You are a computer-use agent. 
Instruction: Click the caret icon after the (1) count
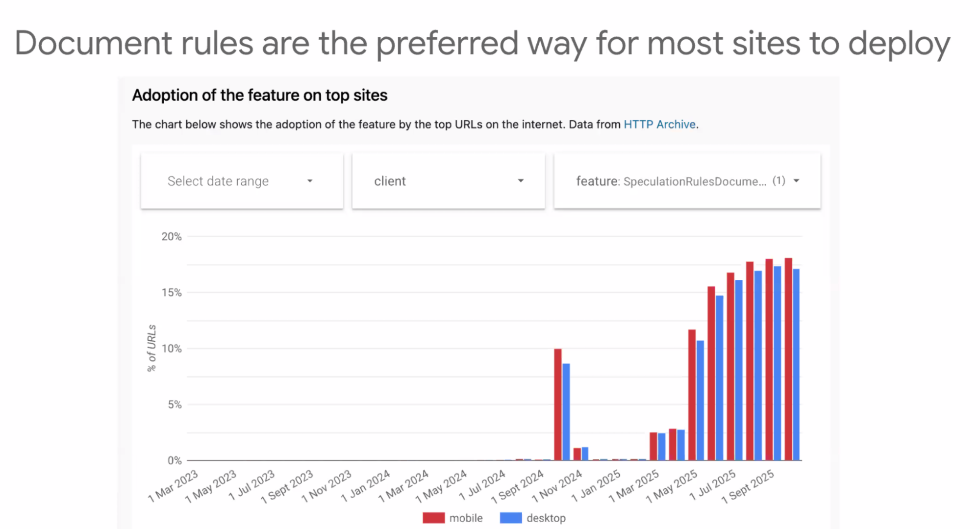tap(797, 181)
